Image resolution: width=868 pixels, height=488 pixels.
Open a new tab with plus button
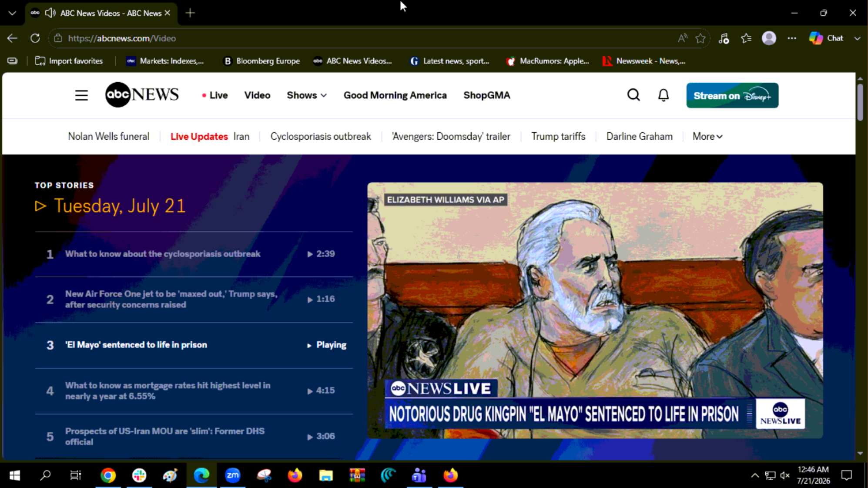[x=190, y=13]
